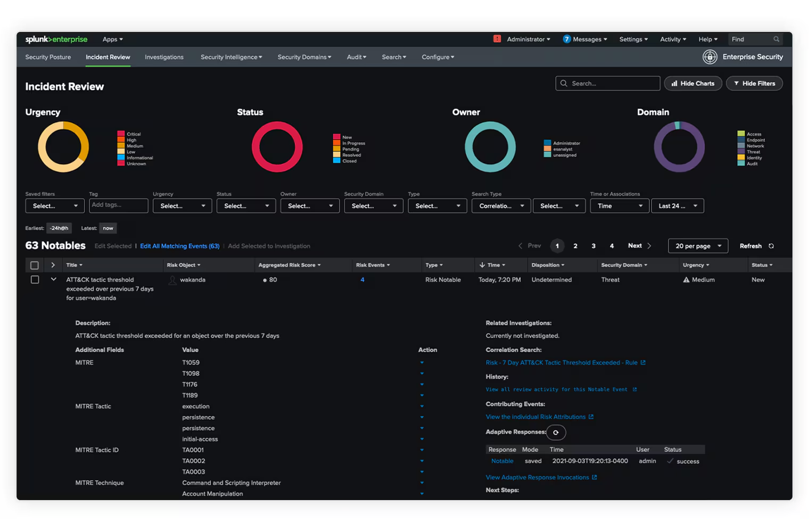Image resolution: width=809 pixels, height=532 pixels.
Task: Click the Find search magnifier icon
Action: click(x=776, y=39)
